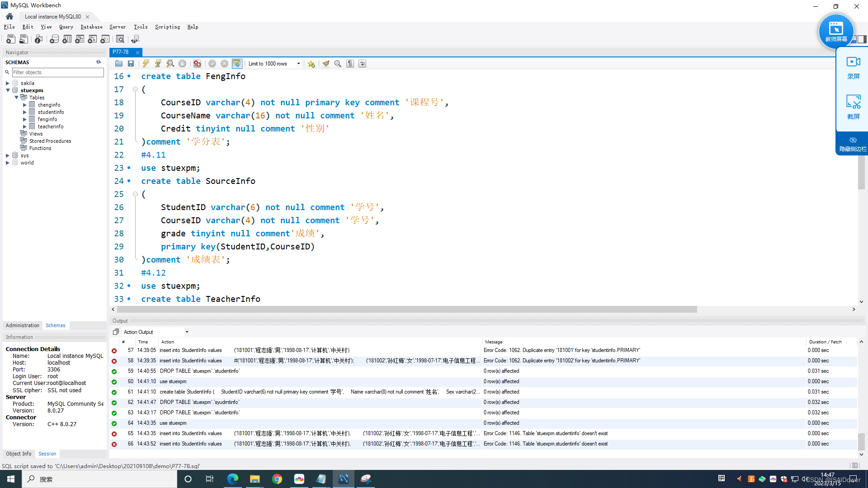
Task: Save the script with the disk icon
Action: 131,64
